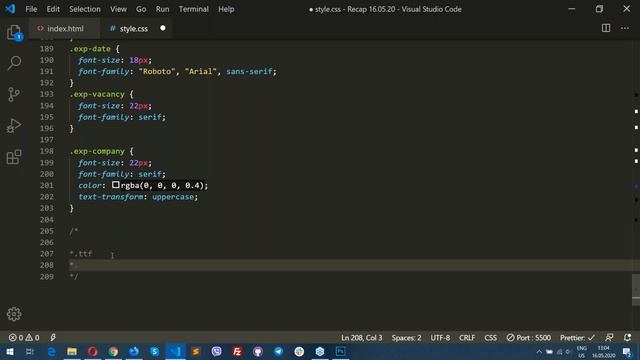The height and width of the screenshot is (360, 640).
Task: Click text-transform property on line 202
Action: tap(111, 197)
